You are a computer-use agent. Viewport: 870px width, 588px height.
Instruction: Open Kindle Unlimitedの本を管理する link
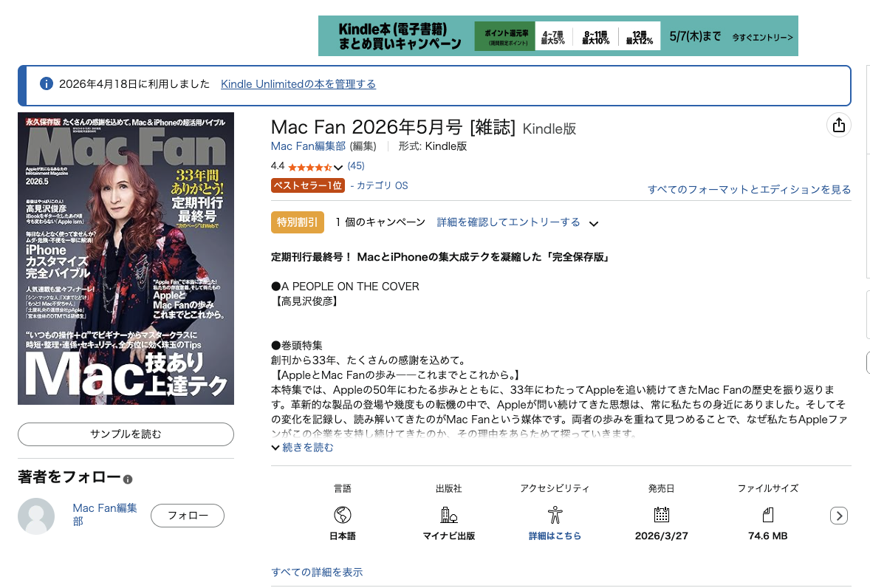pos(298,84)
